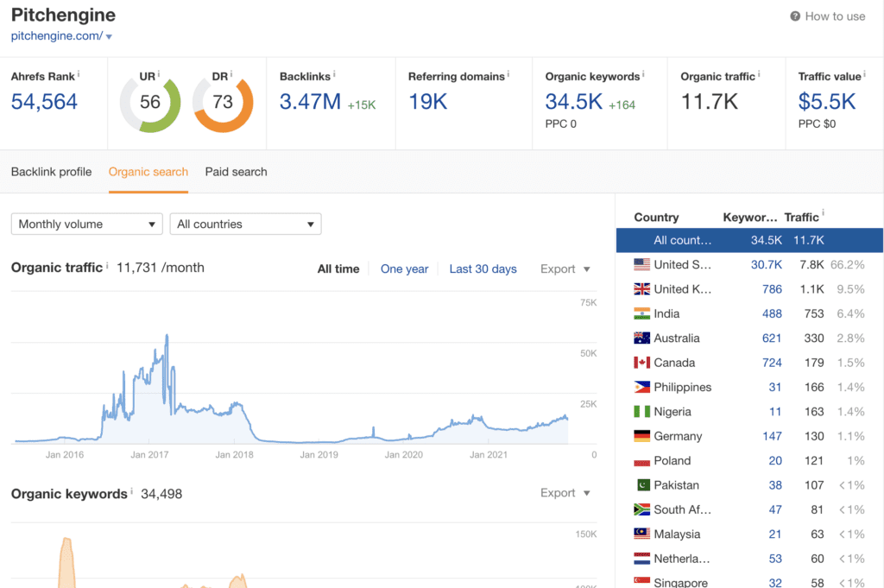Click India keywords count 488

point(772,313)
